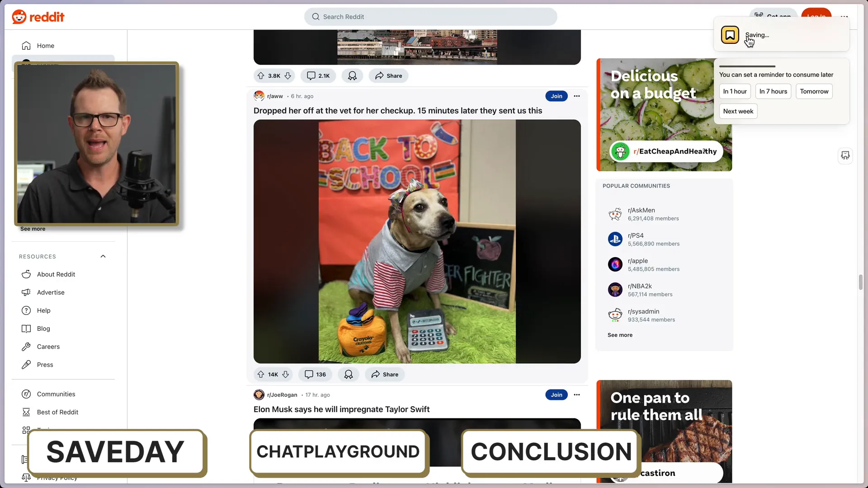Screen dimensions: 868x488
Task: Open r/EatCheapAndHealthy promoted card
Action: [x=664, y=115]
